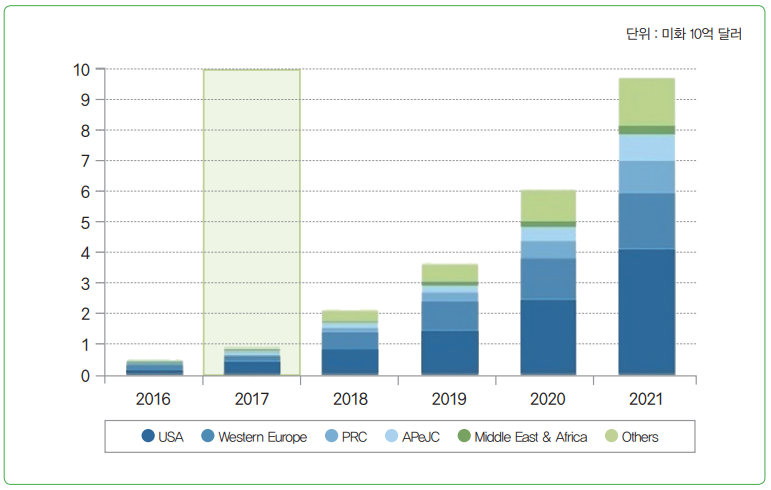Image resolution: width=771 pixels, height=490 pixels.
Task: Select the Western Europe legend label
Action: point(263,437)
